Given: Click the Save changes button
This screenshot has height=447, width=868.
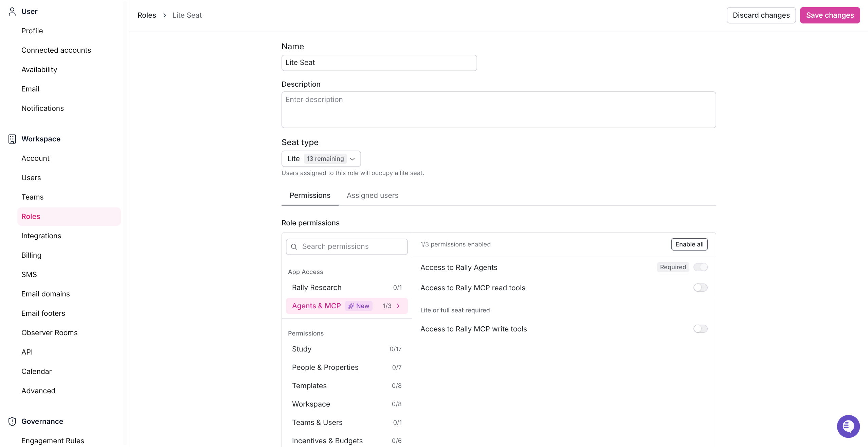Looking at the screenshot, I should [830, 15].
